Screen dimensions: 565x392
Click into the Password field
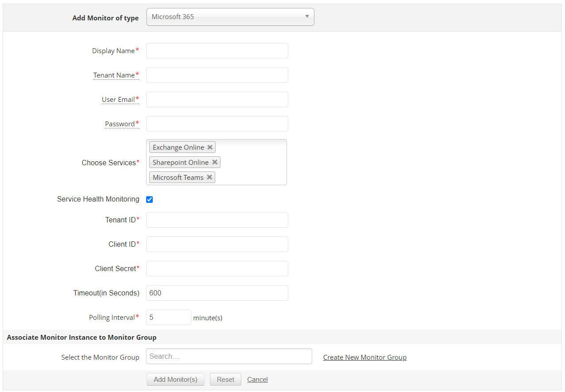[x=217, y=124]
